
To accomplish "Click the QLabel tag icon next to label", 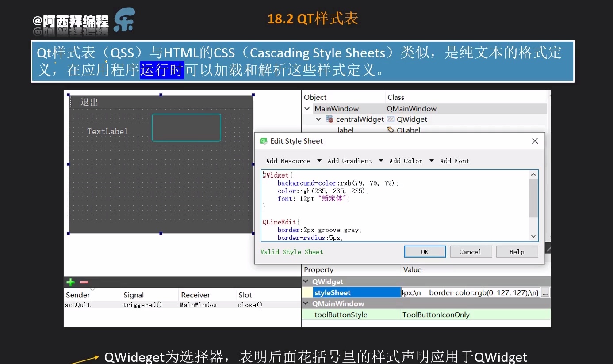I will [390, 130].
